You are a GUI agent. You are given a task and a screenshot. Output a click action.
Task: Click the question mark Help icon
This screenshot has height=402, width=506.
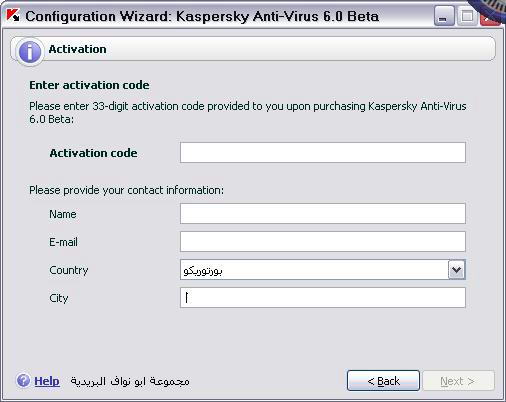23,380
